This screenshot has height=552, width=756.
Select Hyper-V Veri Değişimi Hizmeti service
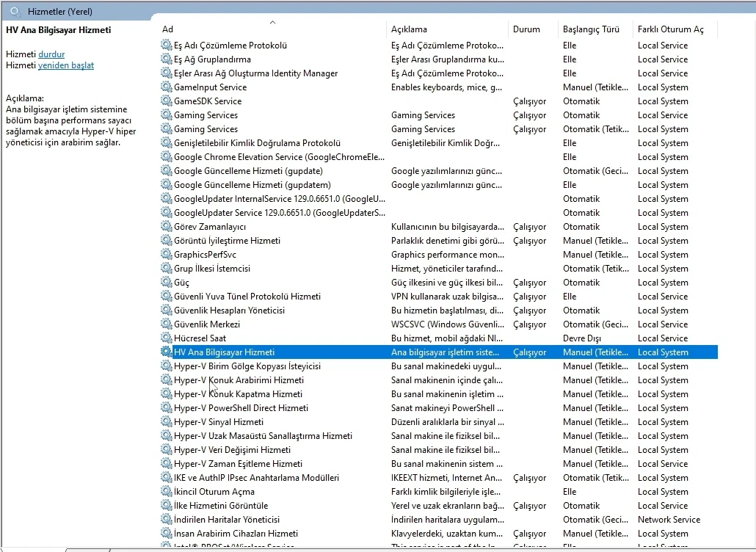point(232,450)
